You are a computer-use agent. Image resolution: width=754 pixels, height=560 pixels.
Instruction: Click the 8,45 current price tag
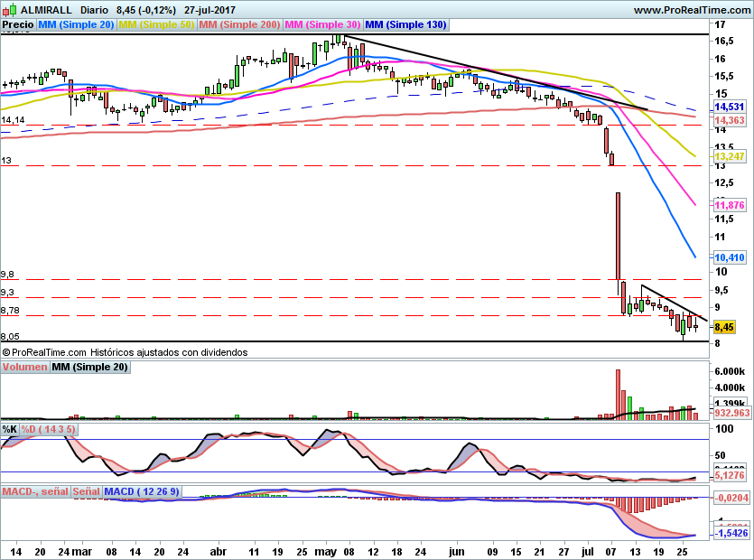[x=724, y=327]
